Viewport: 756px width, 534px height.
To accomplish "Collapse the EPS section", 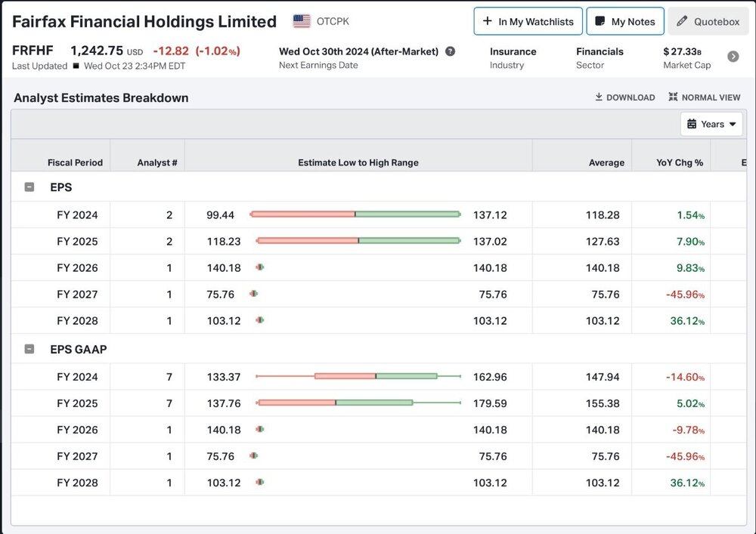I will (x=29, y=187).
